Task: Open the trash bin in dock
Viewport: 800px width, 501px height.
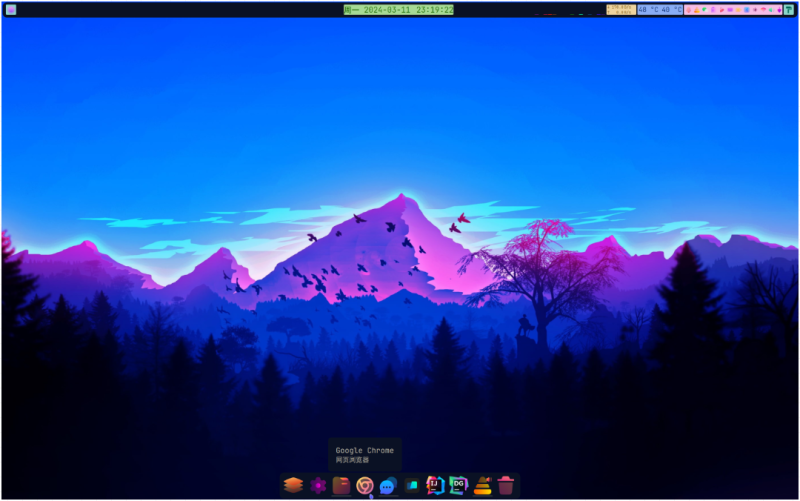Action: coord(506,485)
